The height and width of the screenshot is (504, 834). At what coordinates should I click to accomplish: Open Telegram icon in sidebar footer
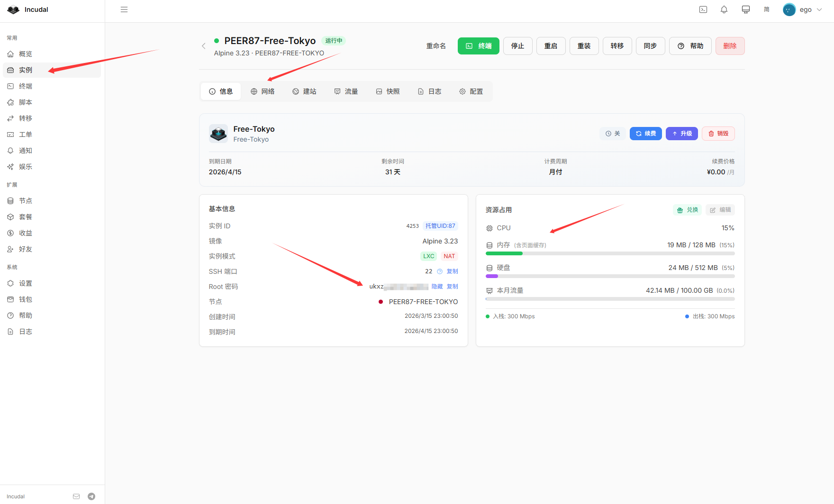[x=91, y=496]
